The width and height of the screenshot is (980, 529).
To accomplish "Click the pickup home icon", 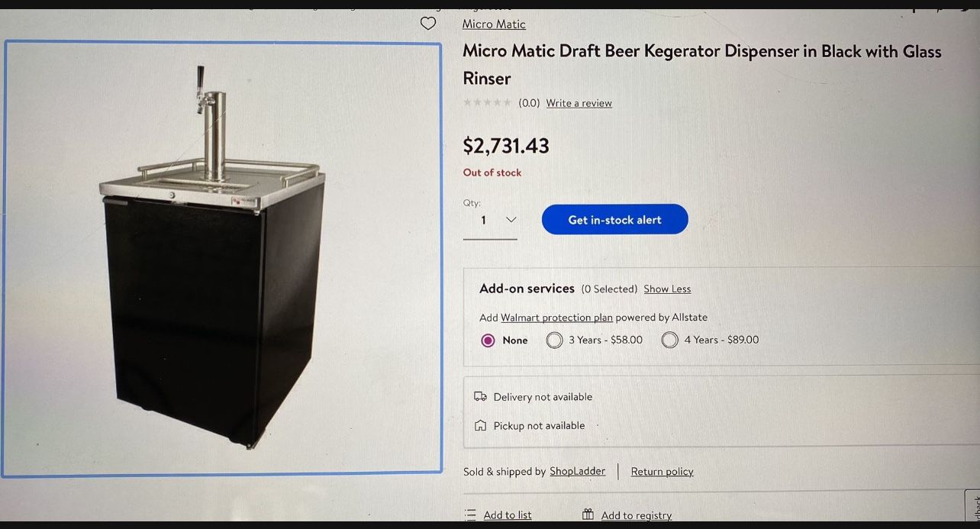I will (480, 425).
